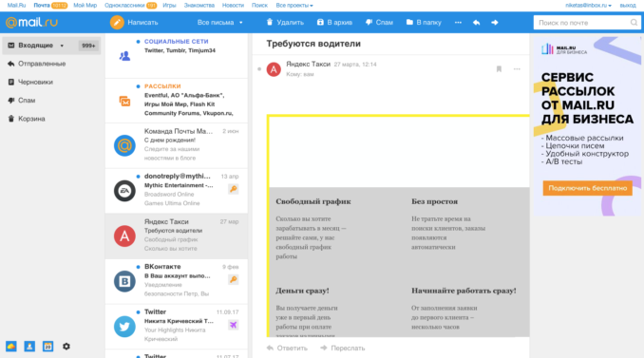Click the ВКонтакте avatar in mail list
This screenshot has height=358, width=644.
[x=124, y=281]
